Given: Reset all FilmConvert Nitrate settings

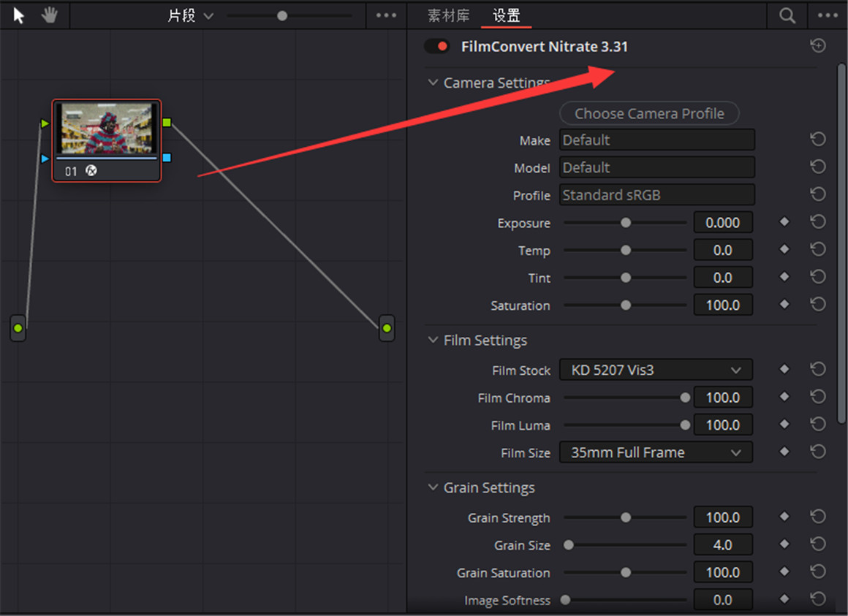Looking at the screenshot, I should point(818,46).
